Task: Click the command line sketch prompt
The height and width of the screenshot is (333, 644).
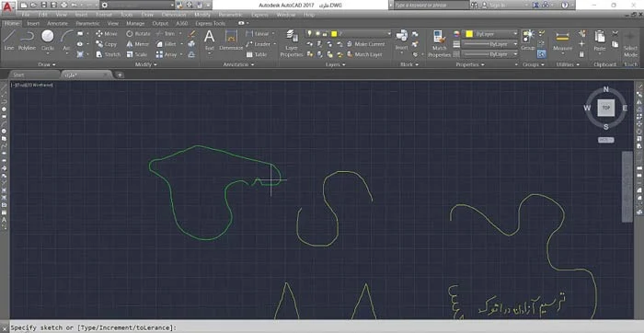Action: (94, 327)
